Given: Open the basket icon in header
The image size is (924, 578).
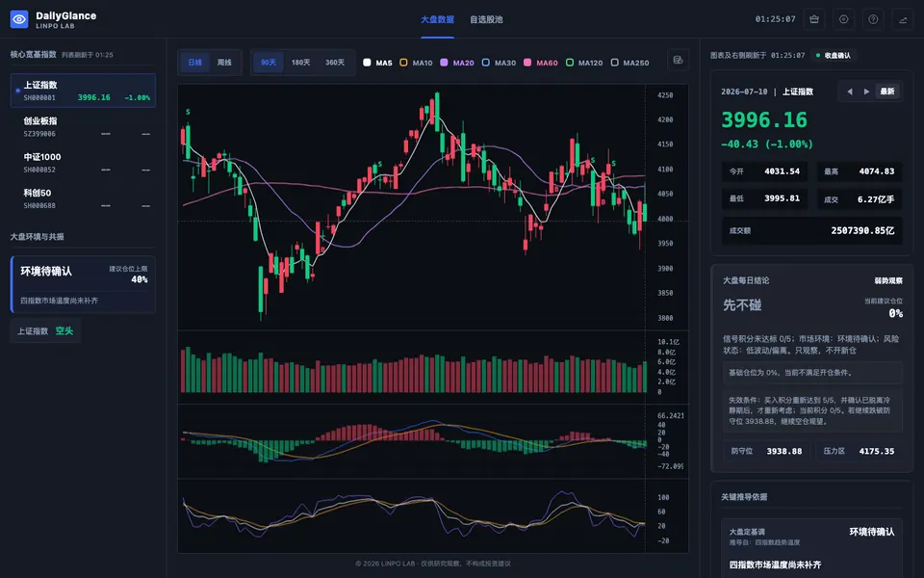Looking at the screenshot, I should pyautogui.click(x=814, y=19).
